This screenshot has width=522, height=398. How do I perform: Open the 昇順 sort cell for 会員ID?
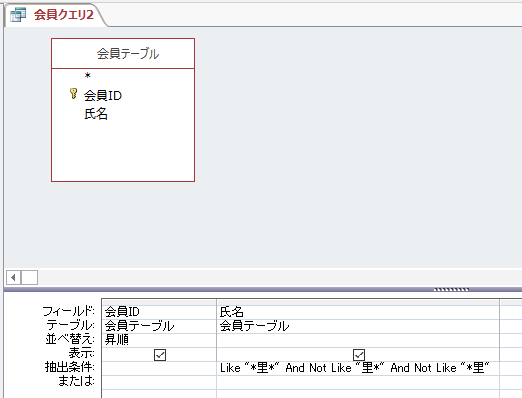point(159,340)
